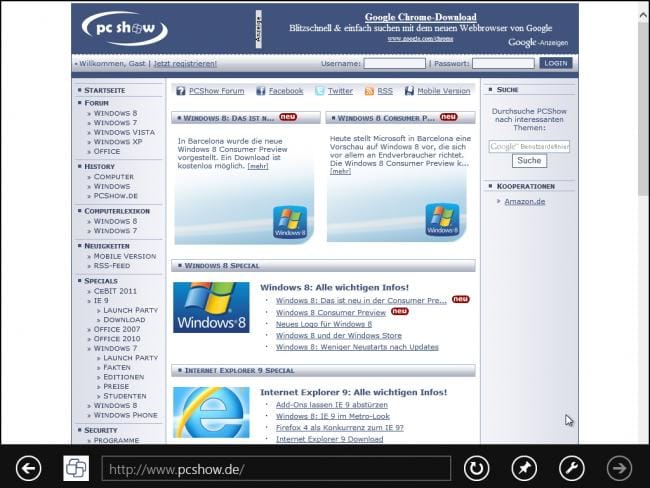Viewport: 650px width, 488px height.
Task: Open RSS-Feed entry under Neuigkeiten
Action: 112,266
